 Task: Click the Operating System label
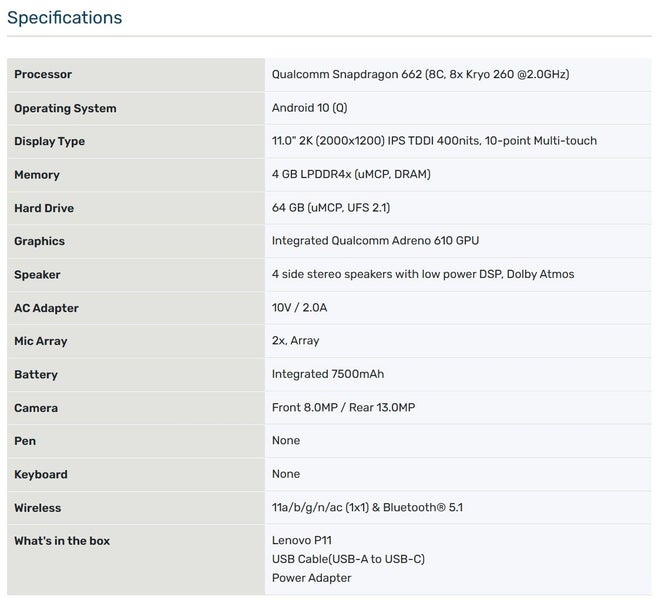65,108
